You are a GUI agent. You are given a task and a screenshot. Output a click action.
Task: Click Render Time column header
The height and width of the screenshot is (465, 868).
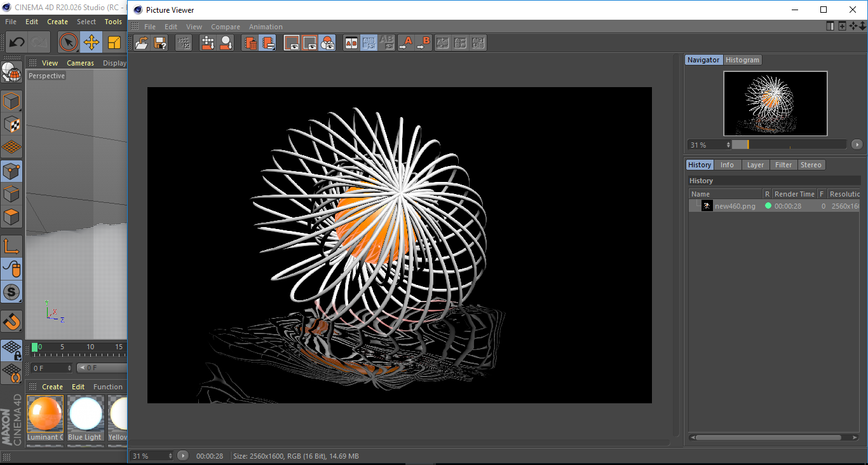pyautogui.click(x=794, y=194)
